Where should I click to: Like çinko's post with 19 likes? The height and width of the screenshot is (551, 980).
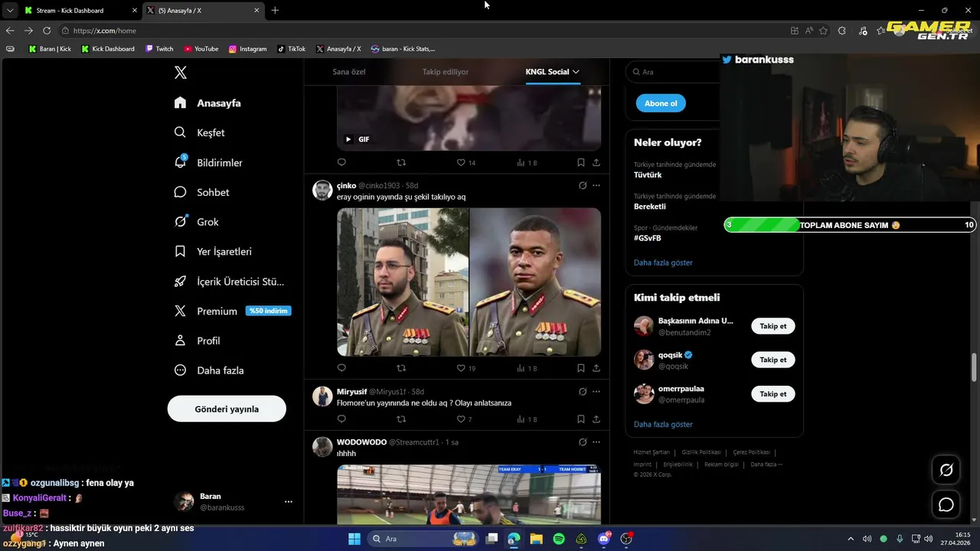(x=465, y=368)
